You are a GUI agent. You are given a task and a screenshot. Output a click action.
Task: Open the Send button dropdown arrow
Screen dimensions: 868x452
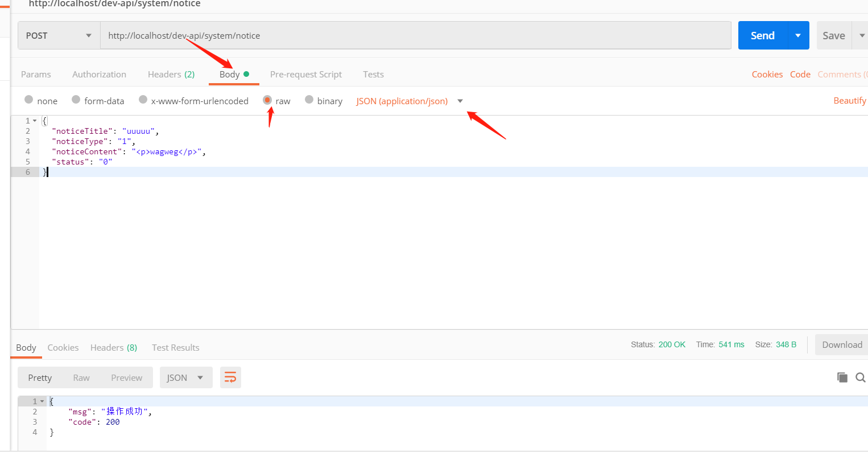pyautogui.click(x=798, y=35)
